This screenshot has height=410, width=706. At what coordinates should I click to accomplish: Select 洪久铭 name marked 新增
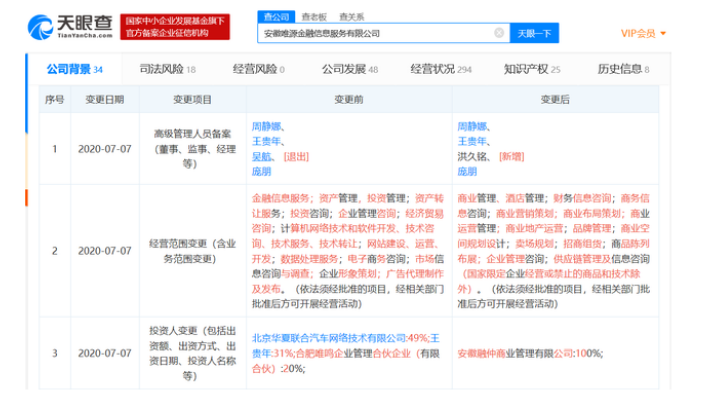[x=472, y=157]
